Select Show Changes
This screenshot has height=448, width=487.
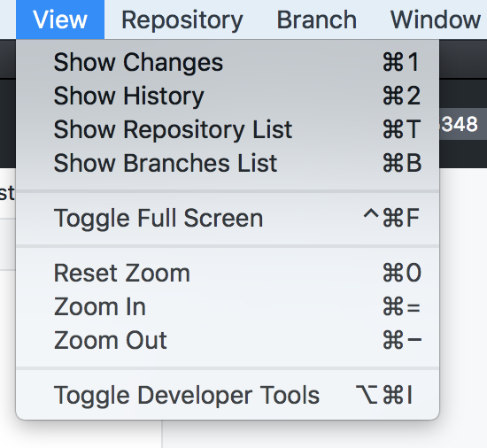(x=228, y=62)
